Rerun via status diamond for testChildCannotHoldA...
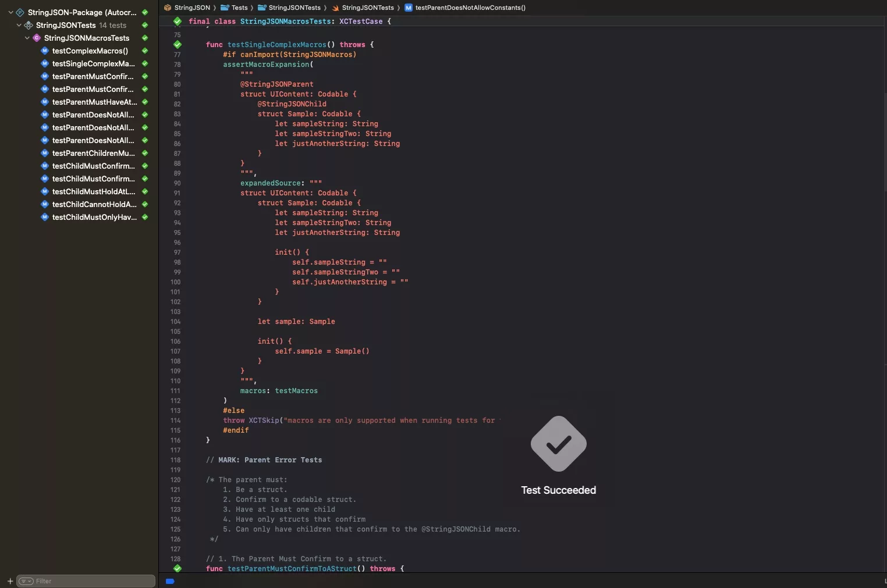Viewport: 887px width, 588px height. (145, 204)
